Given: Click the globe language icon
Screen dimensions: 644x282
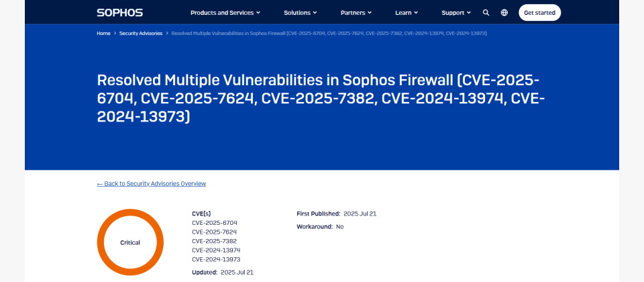Looking at the screenshot, I should (x=504, y=13).
